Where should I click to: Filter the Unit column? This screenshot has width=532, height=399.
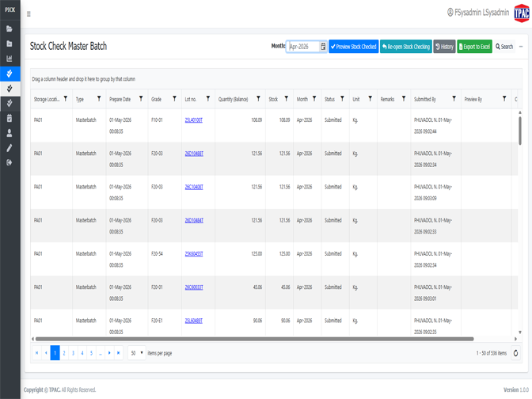[370, 99]
